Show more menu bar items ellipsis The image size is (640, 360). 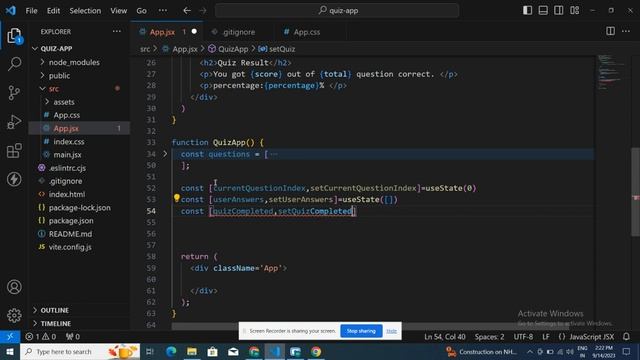tap(163, 11)
